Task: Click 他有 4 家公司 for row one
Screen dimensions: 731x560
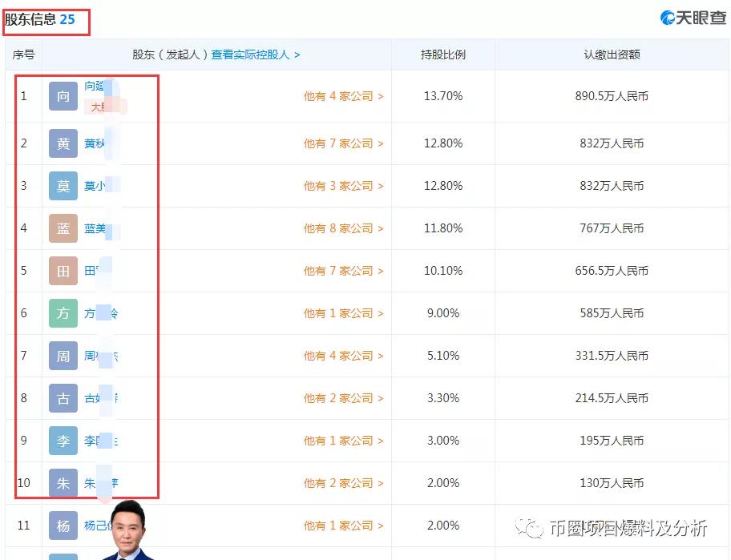Action: 341,96
